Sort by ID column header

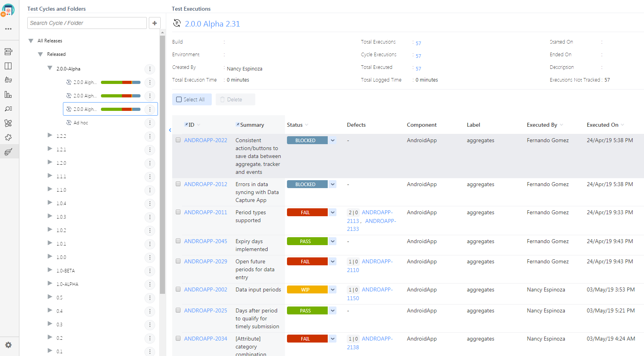pos(192,125)
